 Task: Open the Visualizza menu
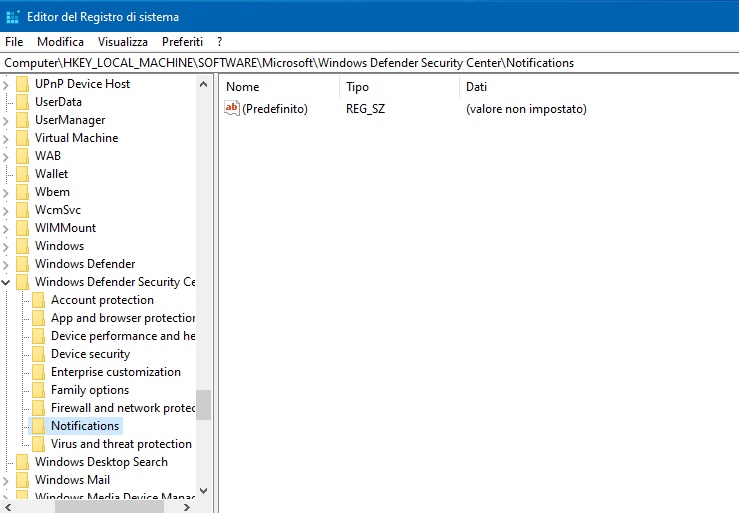coord(123,42)
